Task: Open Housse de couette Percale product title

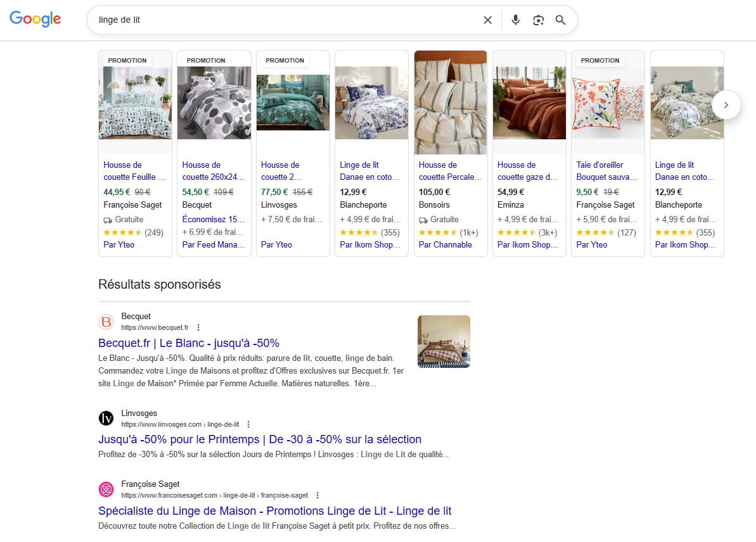Action: pyautogui.click(x=450, y=171)
